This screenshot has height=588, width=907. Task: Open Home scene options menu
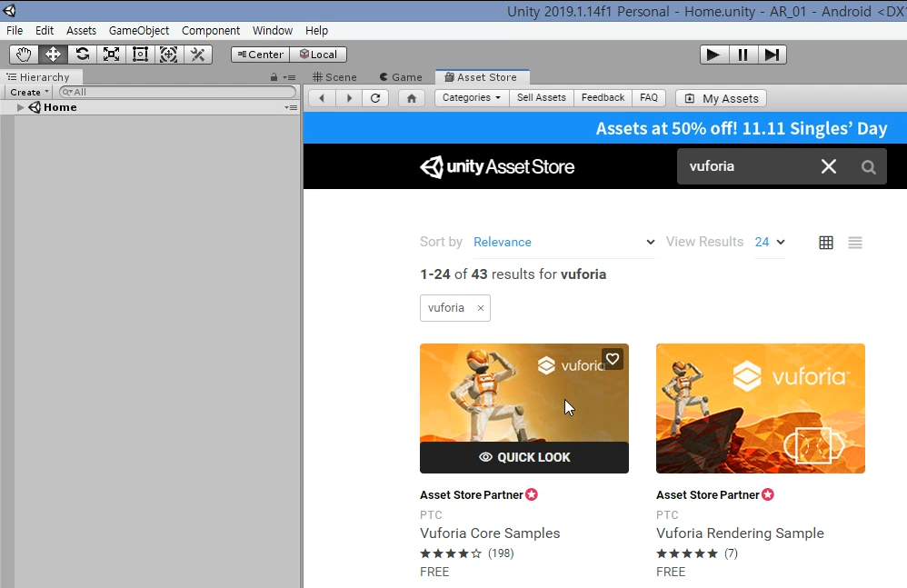pos(291,107)
